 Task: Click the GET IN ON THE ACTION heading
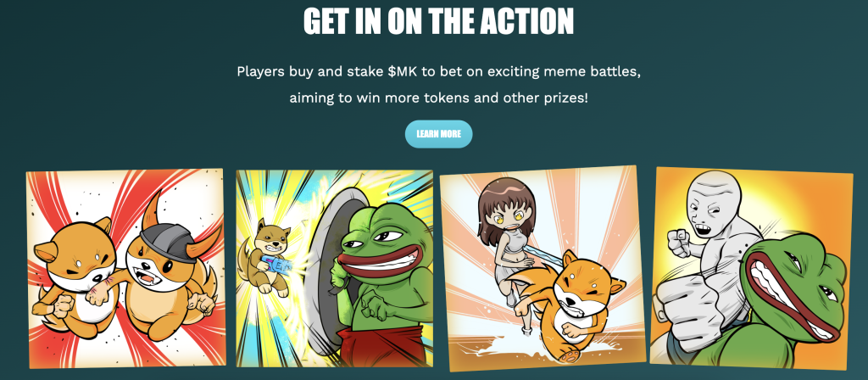pos(438,21)
